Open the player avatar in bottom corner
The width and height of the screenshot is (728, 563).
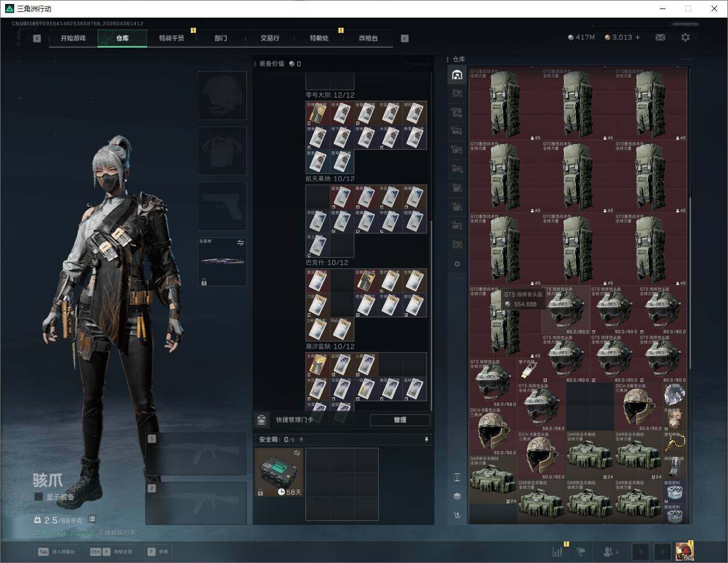684,551
